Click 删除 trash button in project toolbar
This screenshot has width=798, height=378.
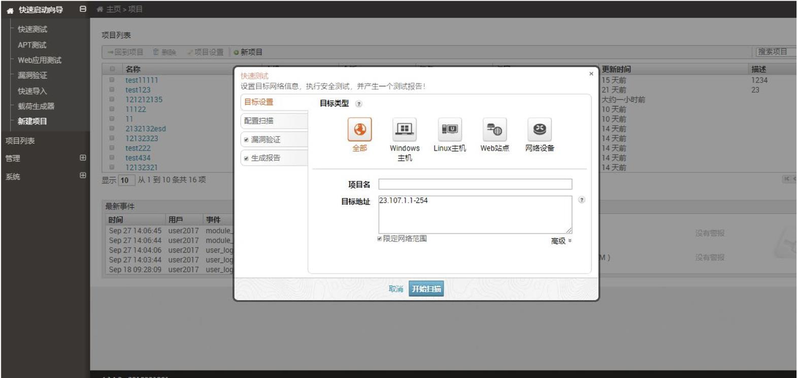pos(164,52)
